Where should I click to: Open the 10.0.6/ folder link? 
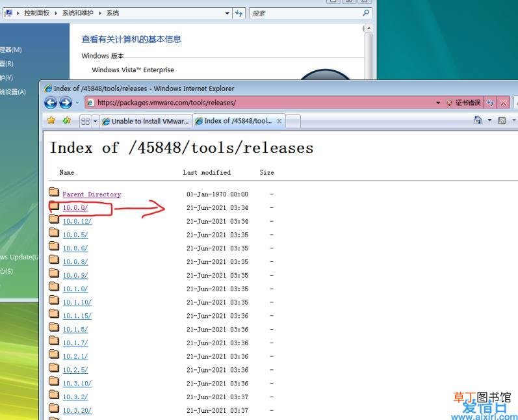click(75, 248)
